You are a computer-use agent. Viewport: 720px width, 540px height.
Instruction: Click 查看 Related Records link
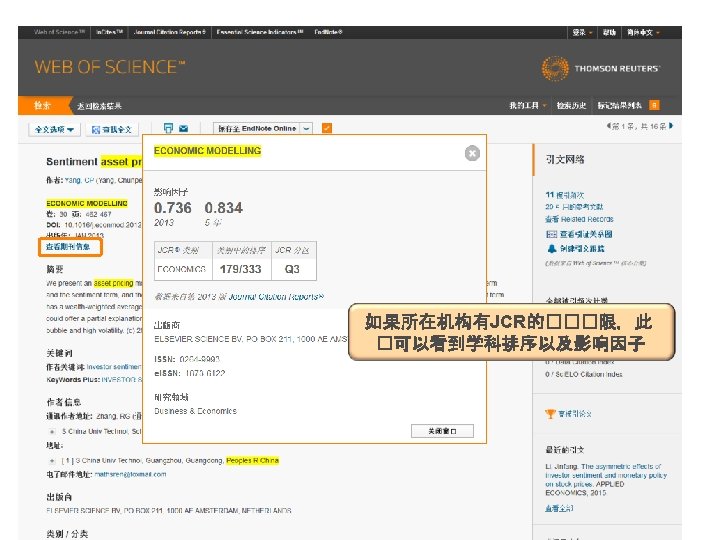[x=579, y=219]
